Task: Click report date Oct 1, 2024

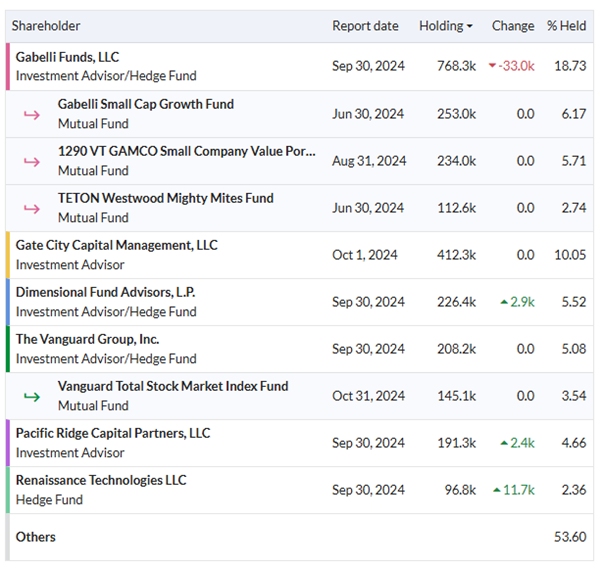Action: click(x=364, y=255)
